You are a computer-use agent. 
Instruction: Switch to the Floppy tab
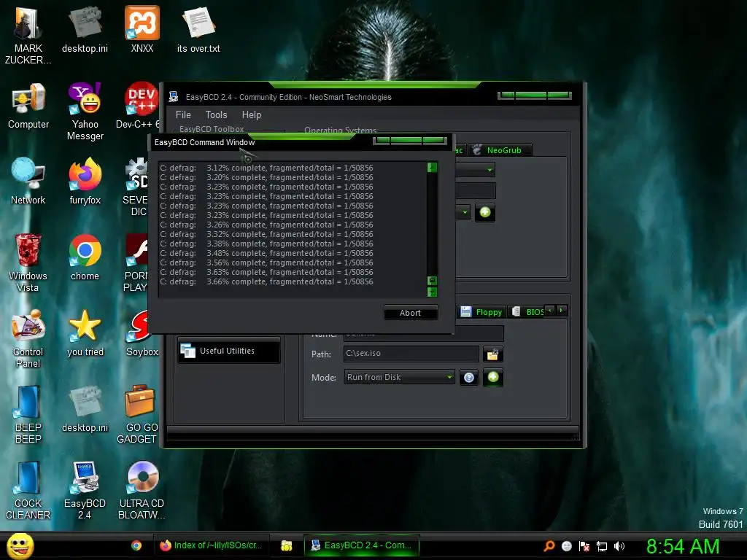click(481, 312)
